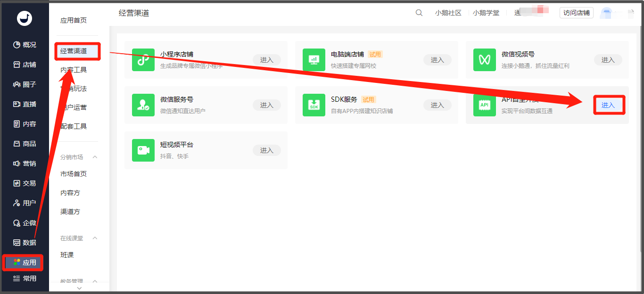Click the 小程序店铺 title text
Image resolution: width=644 pixels, height=294 pixels.
177,54
